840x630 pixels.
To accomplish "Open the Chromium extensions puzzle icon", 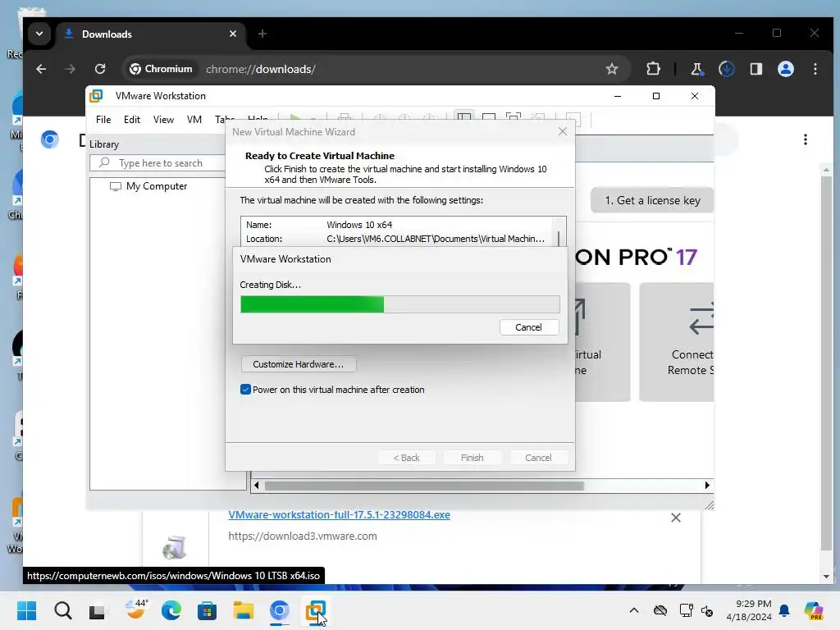I will pyautogui.click(x=653, y=69).
